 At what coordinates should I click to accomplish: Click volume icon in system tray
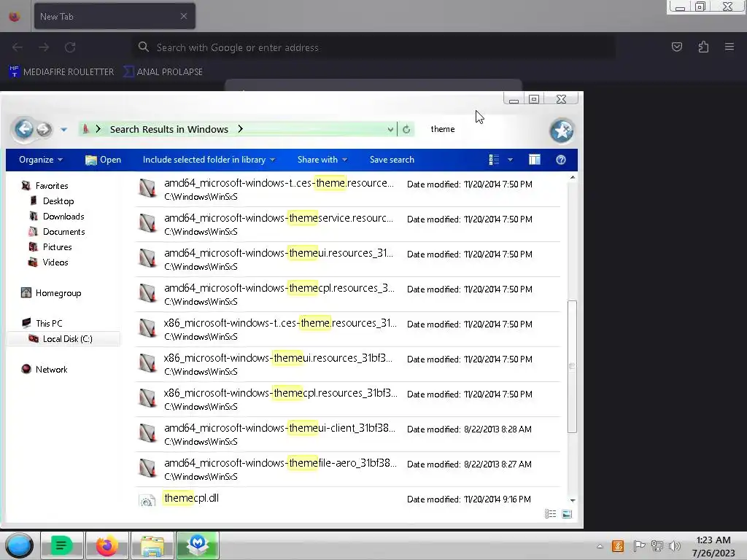click(x=674, y=545)
